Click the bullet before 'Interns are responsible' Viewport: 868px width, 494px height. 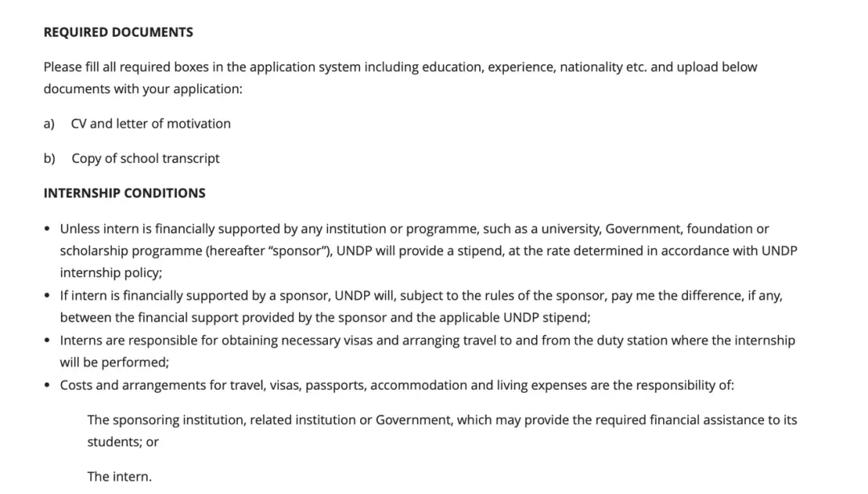pos(47,341)
